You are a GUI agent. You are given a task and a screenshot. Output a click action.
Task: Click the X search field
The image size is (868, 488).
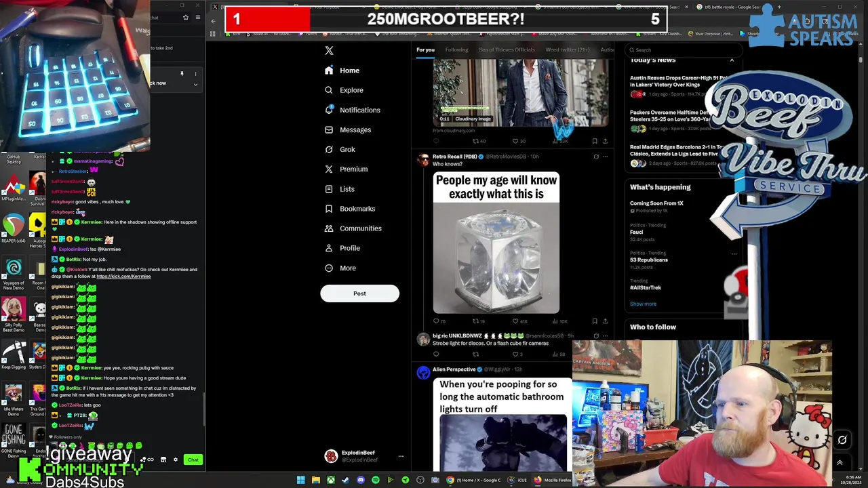tap(684, 49)
